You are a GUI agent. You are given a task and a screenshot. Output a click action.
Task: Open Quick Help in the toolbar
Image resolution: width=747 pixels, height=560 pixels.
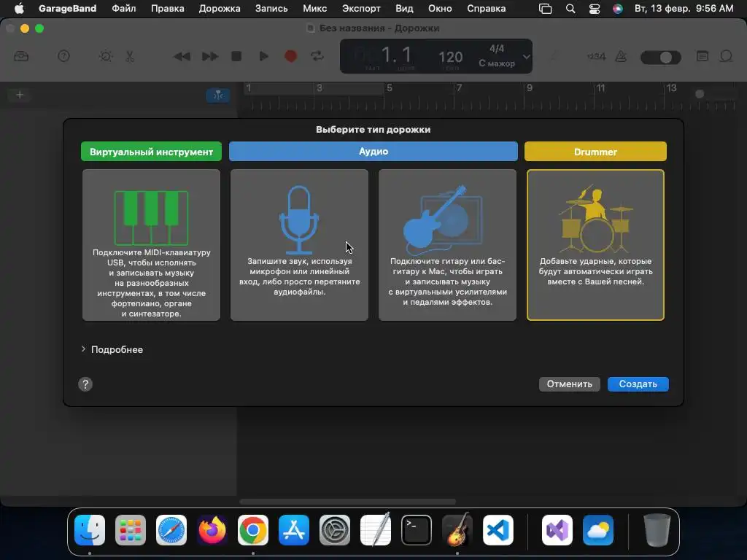[64, 57]
